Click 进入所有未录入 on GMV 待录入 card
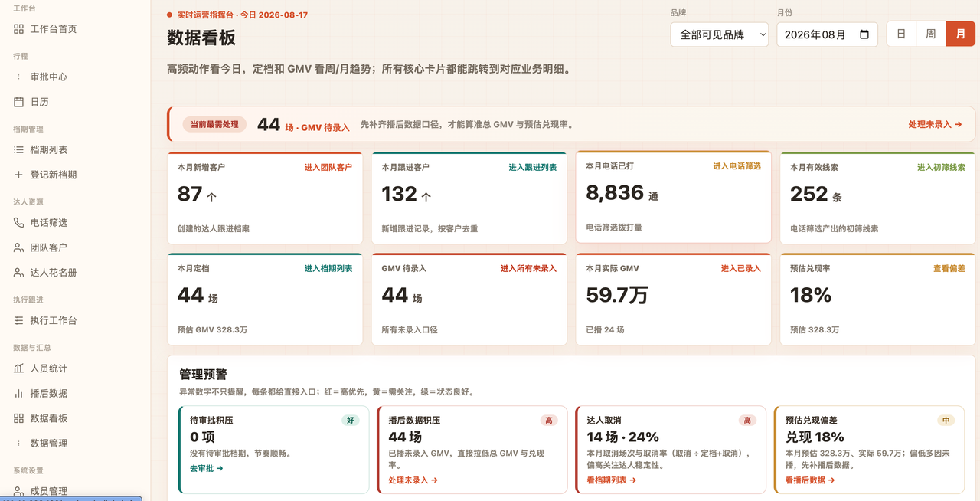 528,269
